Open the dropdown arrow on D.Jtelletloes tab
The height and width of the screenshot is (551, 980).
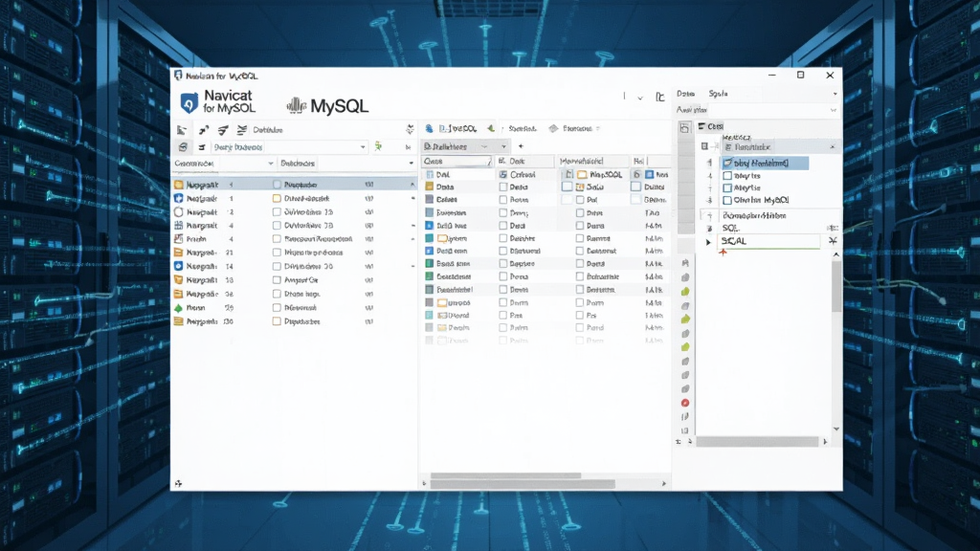503,146
